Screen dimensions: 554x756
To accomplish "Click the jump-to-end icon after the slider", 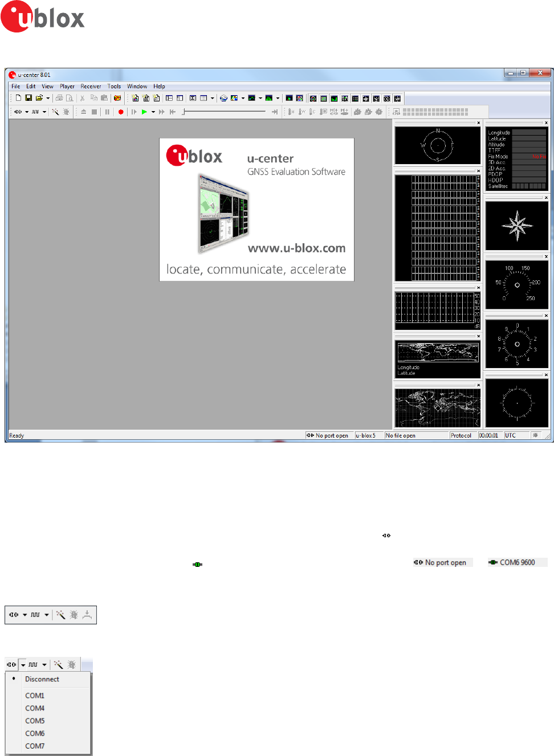I will coord(275,112).
